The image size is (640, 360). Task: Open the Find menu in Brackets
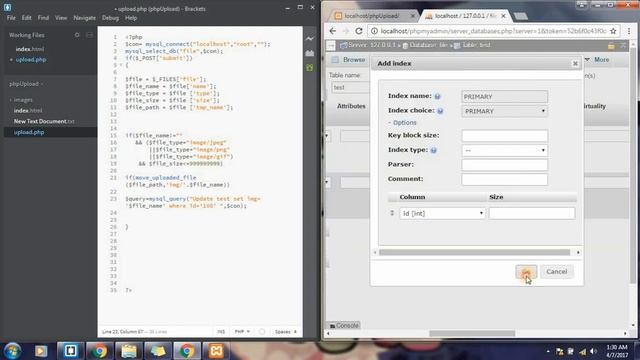pyautogui.click(x=43, y=18)
